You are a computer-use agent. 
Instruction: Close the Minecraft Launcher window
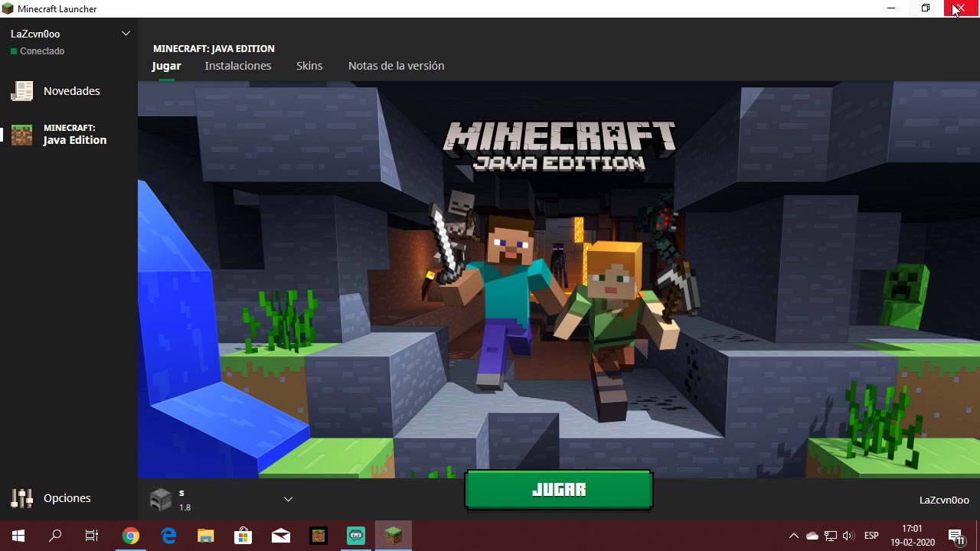(962, 8)
